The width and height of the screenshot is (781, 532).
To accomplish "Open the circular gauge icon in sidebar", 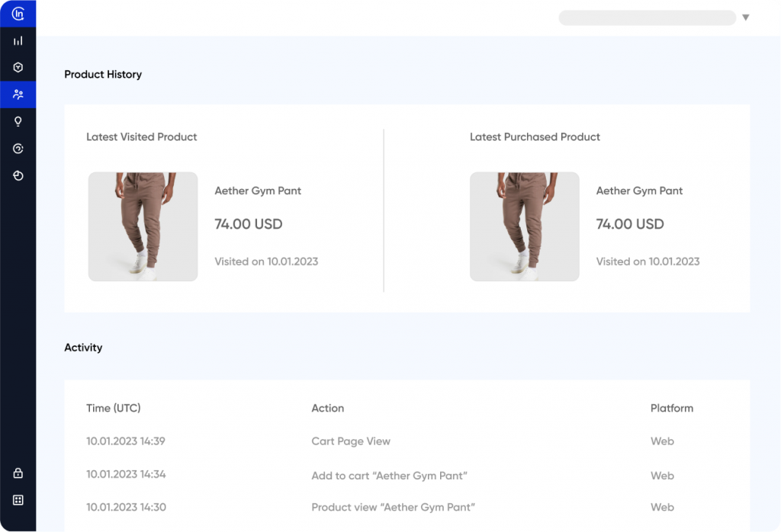I will click(18, 149).
